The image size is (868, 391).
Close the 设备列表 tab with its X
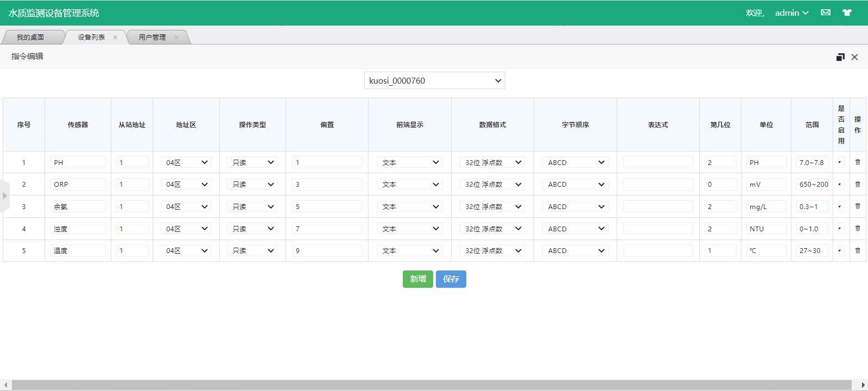coord(115,37)
